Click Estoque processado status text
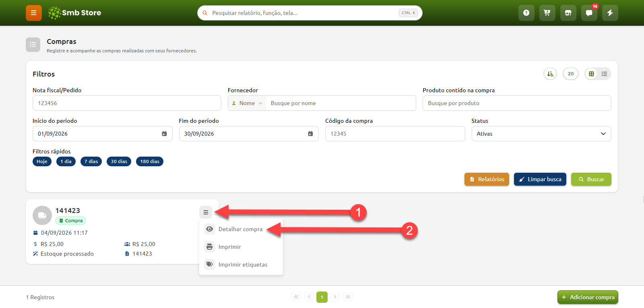This screenshot has height=308, width=644. coord(67,254)
